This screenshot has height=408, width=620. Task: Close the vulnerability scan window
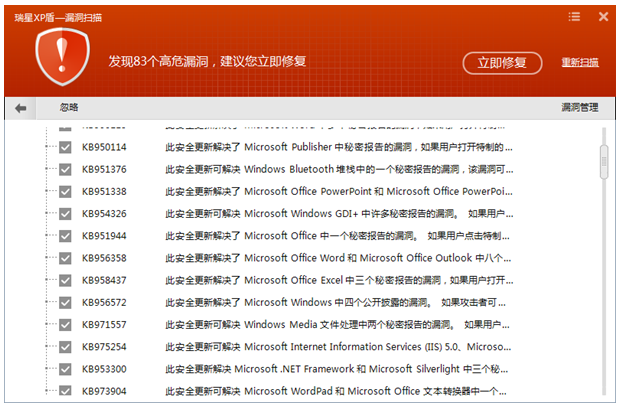click(604, 17)
